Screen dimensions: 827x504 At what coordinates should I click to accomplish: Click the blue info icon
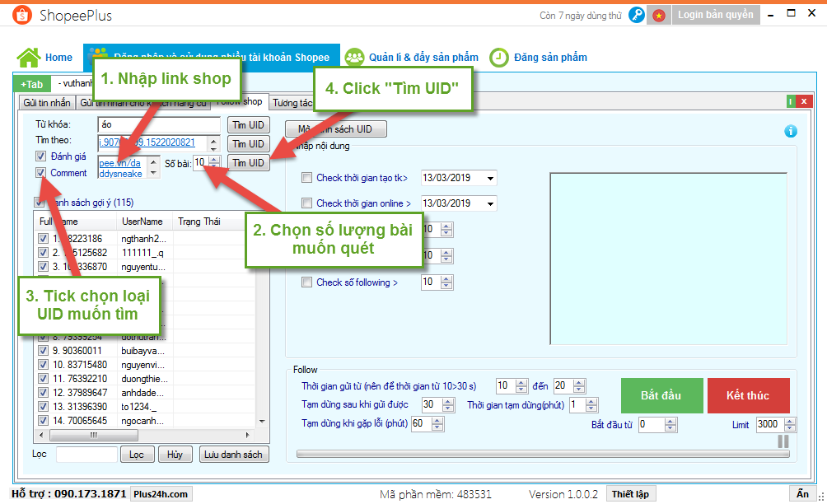click(791, 131)
